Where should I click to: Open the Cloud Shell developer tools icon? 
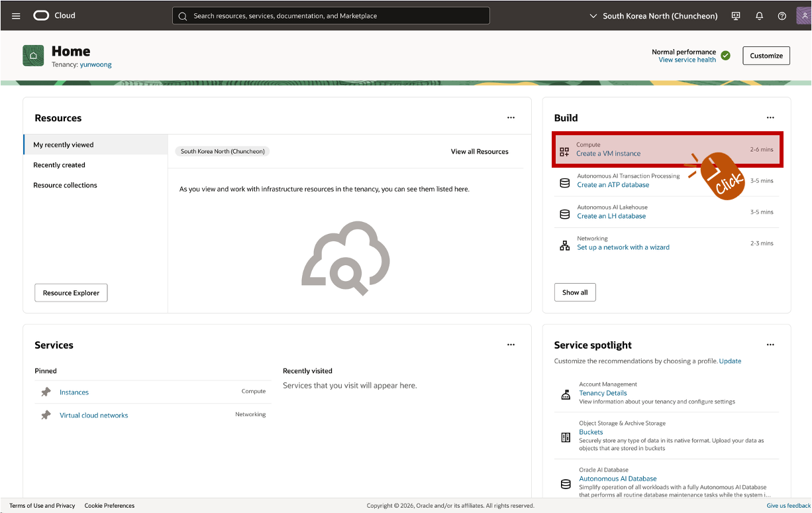[x=736, y=16]
